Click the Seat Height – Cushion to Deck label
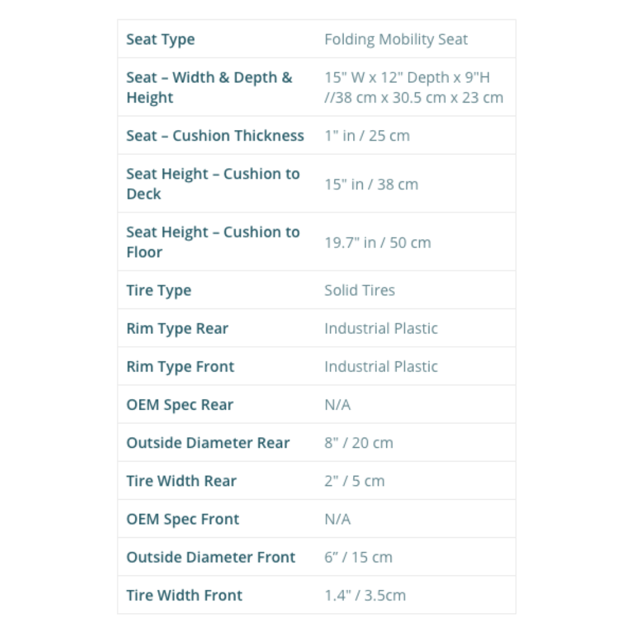This screenshot has width=644, height=644. 213,184
